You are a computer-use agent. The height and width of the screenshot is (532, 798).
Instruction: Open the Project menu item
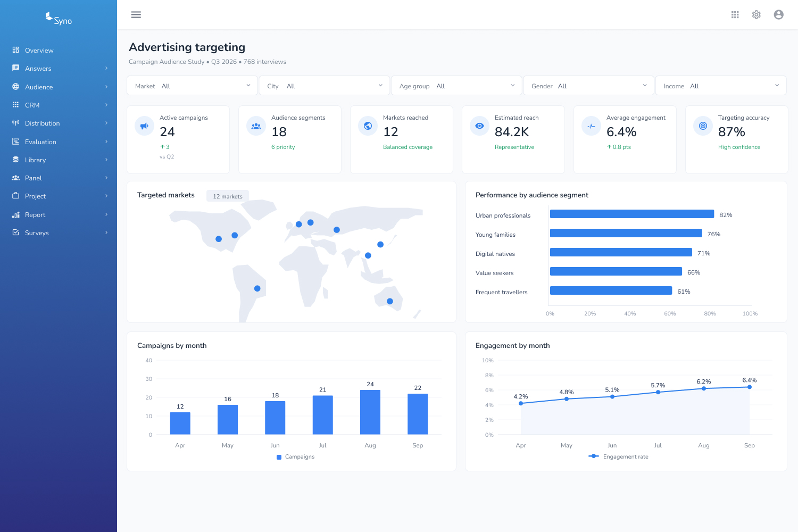tap(59, 196)
